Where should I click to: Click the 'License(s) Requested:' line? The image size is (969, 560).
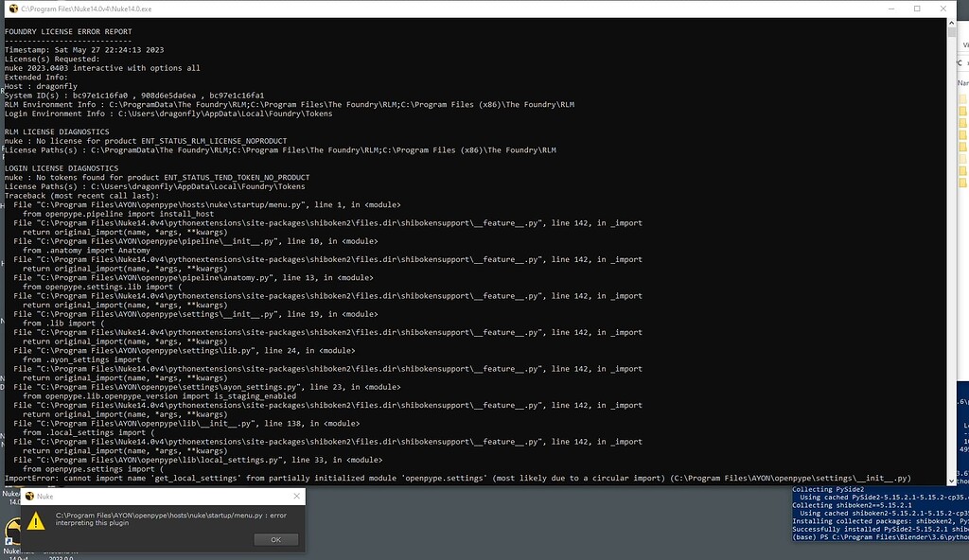[53, 60]
